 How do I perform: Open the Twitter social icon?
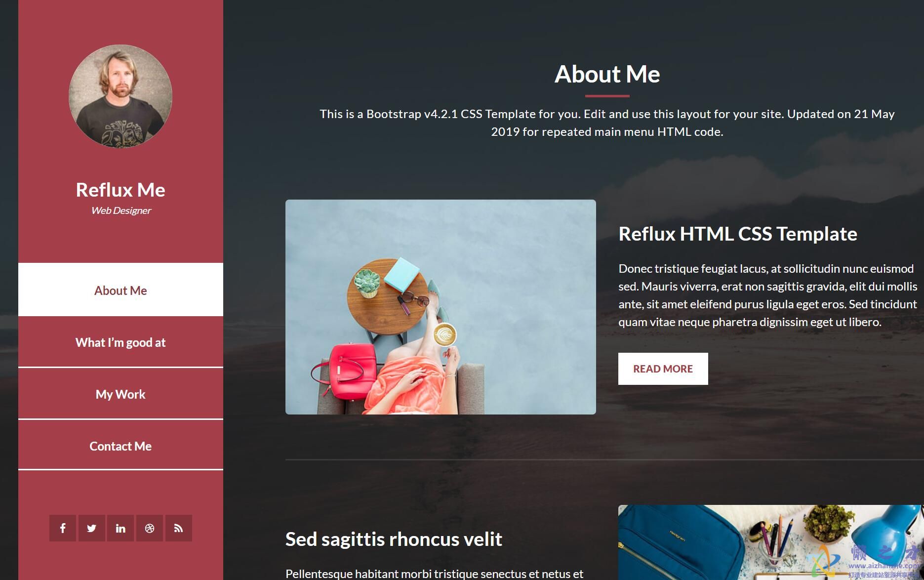pos(91,528)
